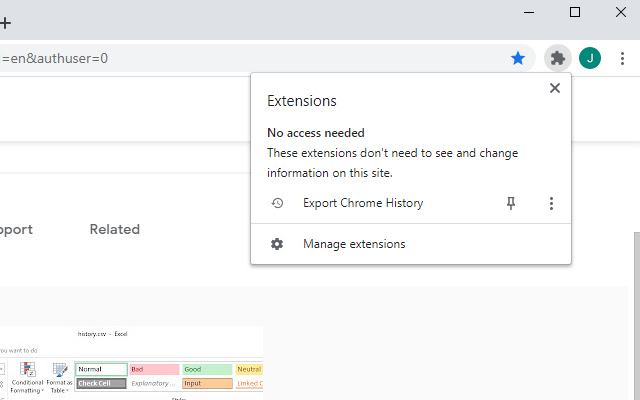Viewport: 640px width, 400px height.
Task: Pin the Export Chrome History extension
Action: pyautogui.click(x=511, y=203)
